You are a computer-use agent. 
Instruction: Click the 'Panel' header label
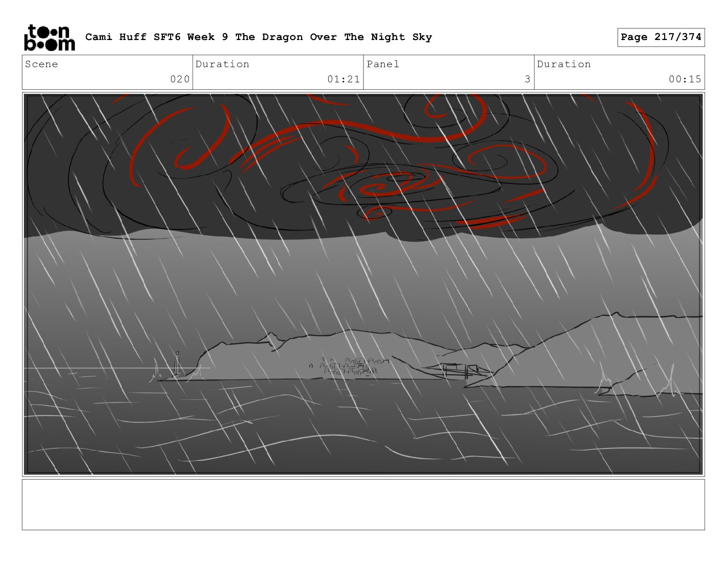(383, 64)
